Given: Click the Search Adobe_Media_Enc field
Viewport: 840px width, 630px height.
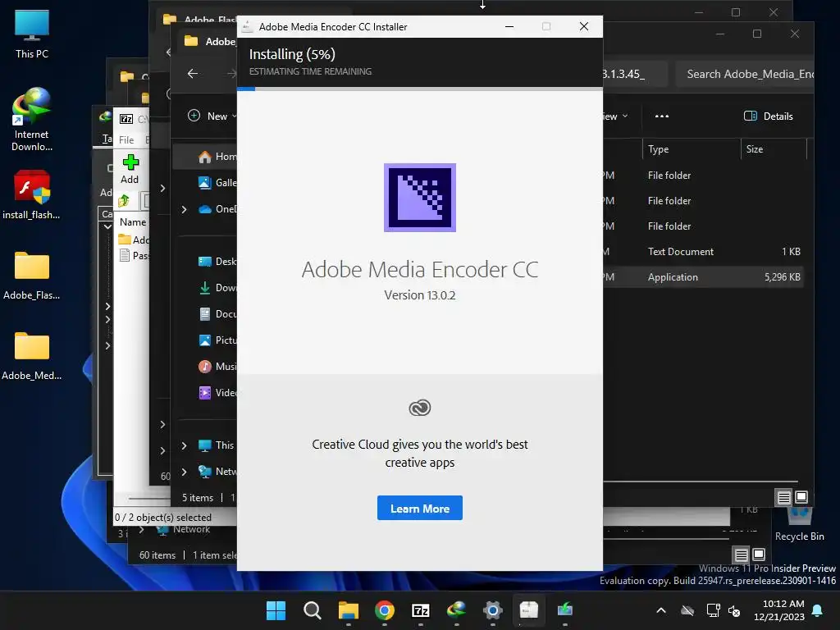Looking at the screenshot, I should [745, 74].
